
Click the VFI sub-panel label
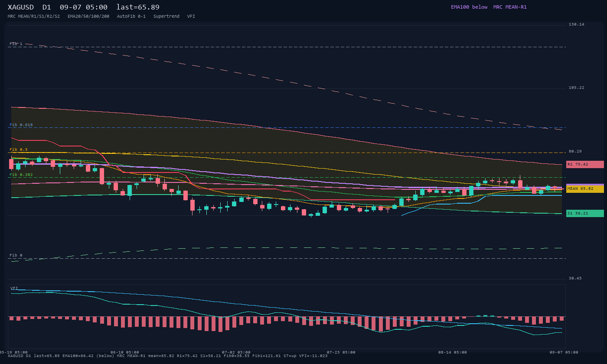[14, 288]
